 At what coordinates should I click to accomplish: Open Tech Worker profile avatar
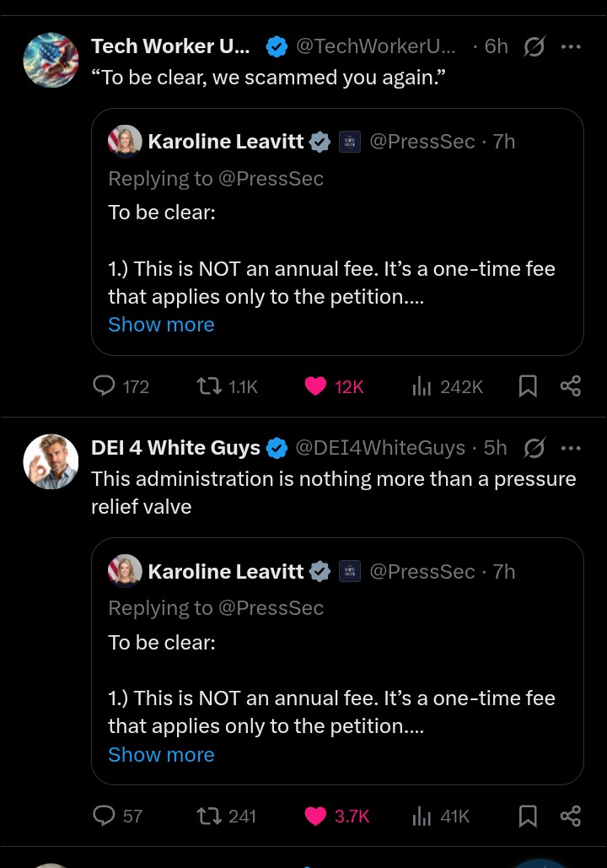51,60
